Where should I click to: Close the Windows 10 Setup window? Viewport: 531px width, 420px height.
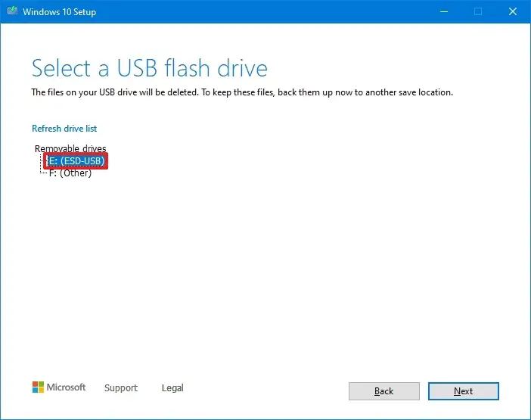[513, 11]
